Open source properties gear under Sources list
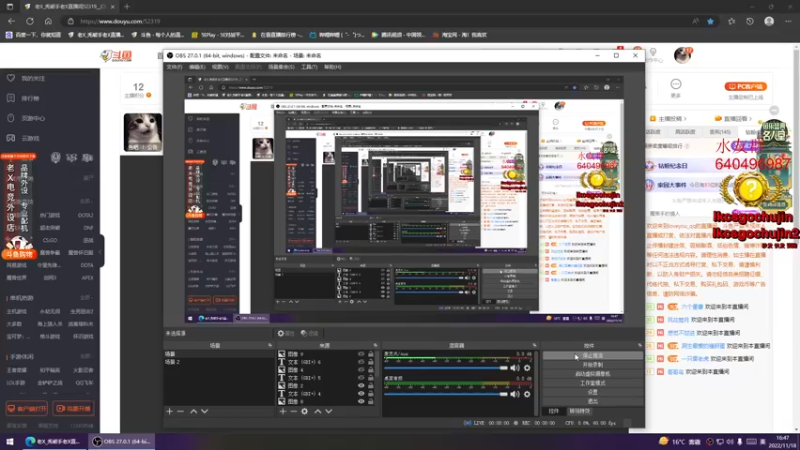Image resolution: width=800 pixels, height=450 pixels. coord(305,411)
